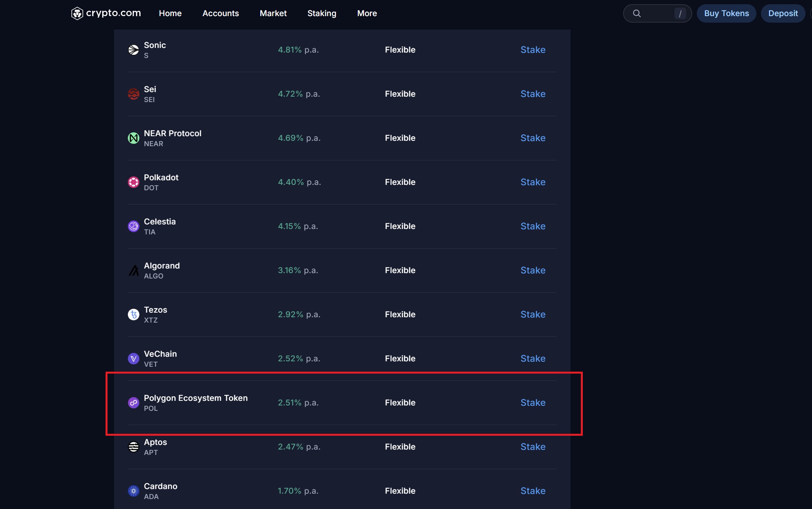Click the 4.15% p.a. rate

coord(298,226)
